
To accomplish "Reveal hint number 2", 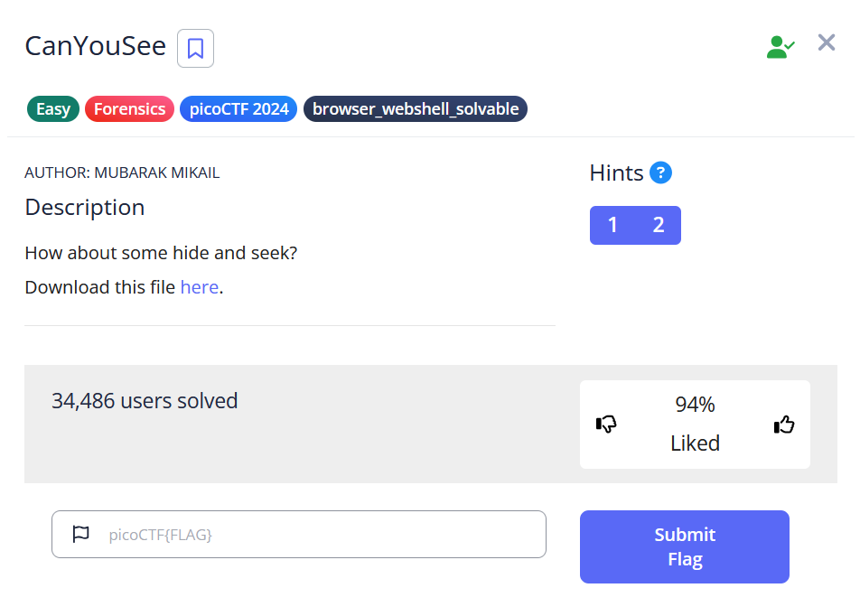I will (659, 225).
